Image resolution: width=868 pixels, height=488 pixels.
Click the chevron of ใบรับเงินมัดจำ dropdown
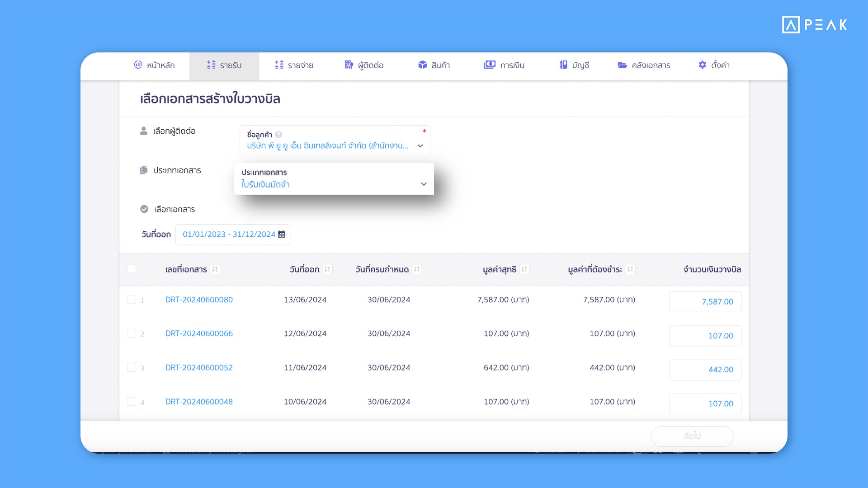(x=424, y=184)
